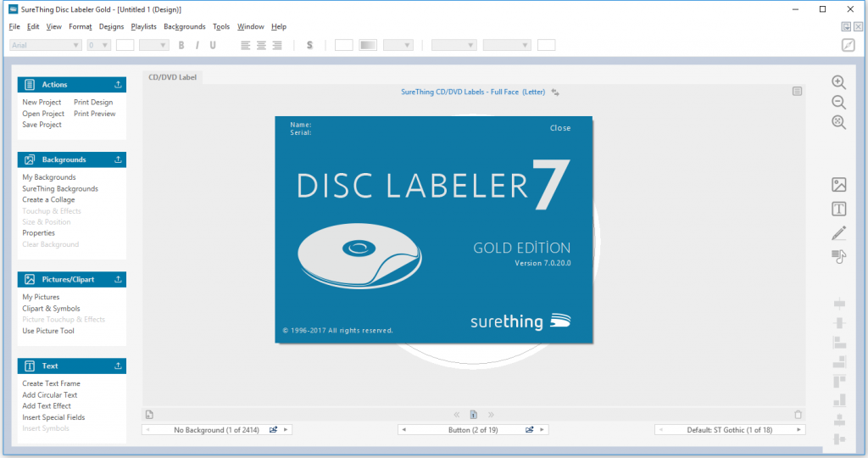Click the SureThing CD/DVD Labels template link

(473, 92)
